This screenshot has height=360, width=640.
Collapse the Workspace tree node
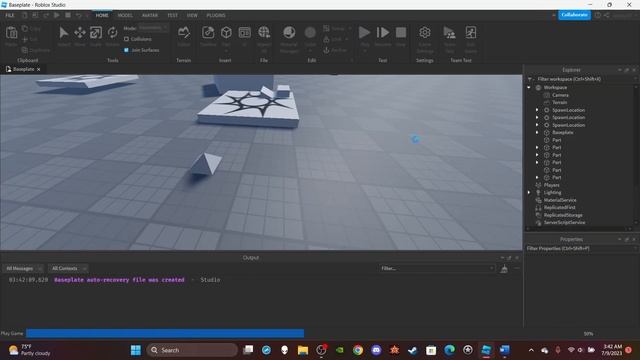(529, 87)
